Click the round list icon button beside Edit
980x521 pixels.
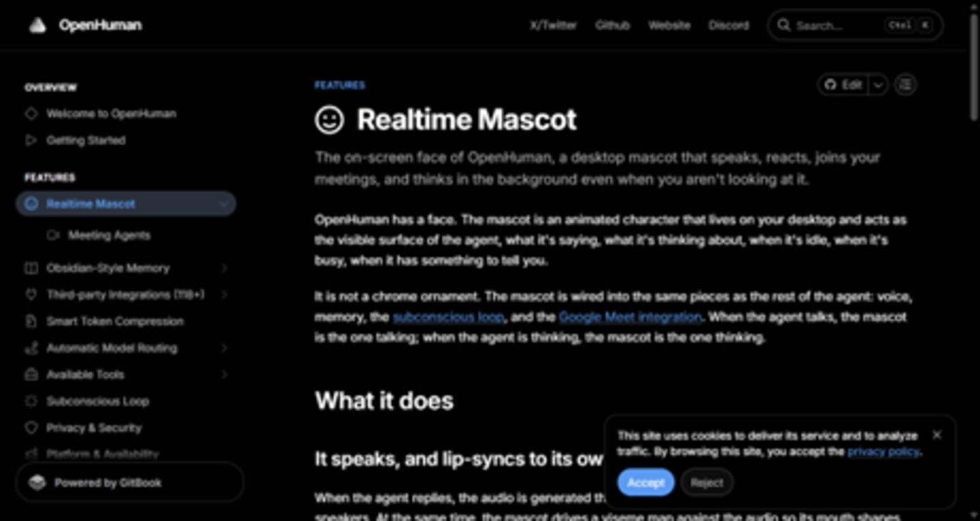point(905,84)
